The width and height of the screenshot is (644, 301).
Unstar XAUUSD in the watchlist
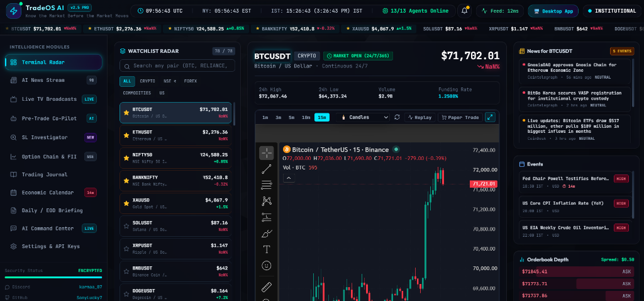coord(126,203)
